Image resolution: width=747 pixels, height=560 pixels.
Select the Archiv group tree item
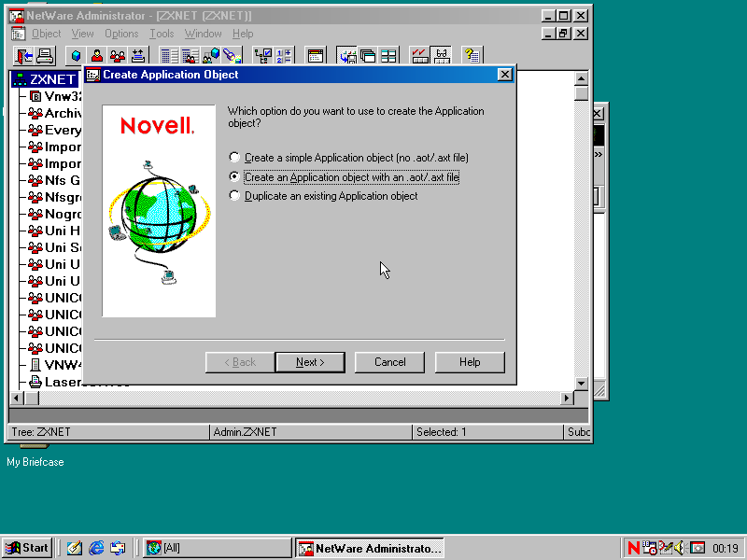coord(55,113)
